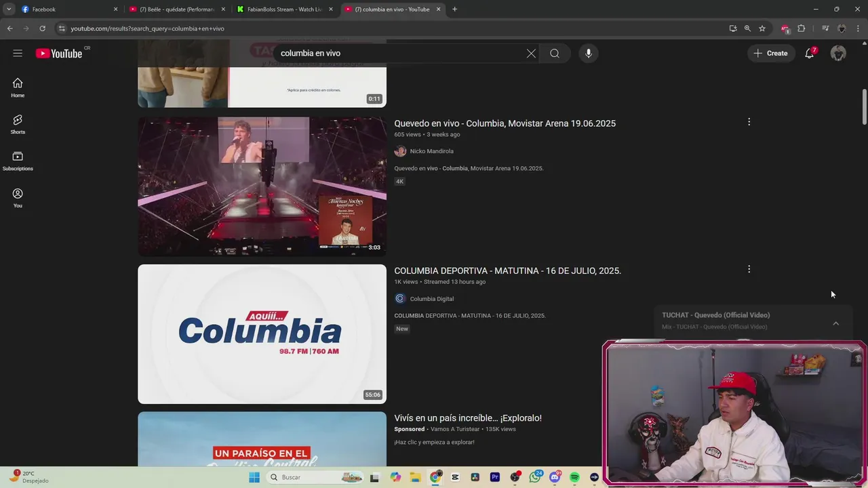View site information icon in address bar
The height and width of the screenshot is (488, 868).
point(62,28)
